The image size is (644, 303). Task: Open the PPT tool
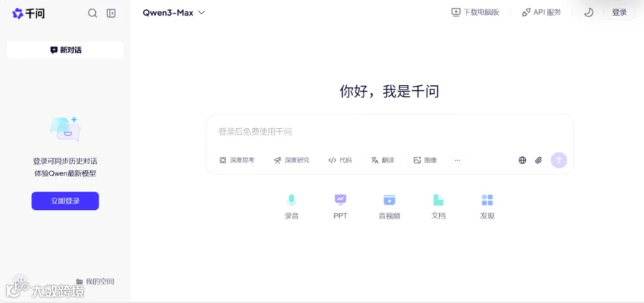(x=340, y=207)
